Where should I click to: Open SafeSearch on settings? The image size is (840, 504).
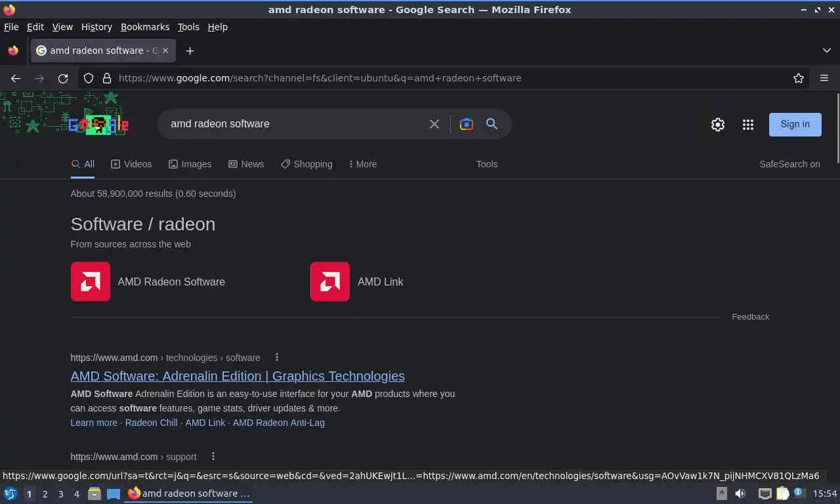coord(789,164)
